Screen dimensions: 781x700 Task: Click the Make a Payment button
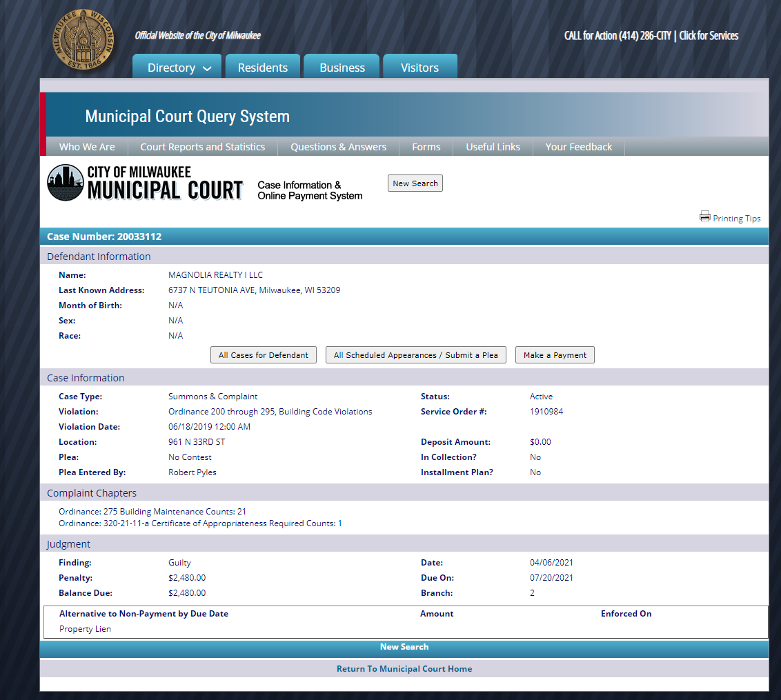click(x=555, y=355)
